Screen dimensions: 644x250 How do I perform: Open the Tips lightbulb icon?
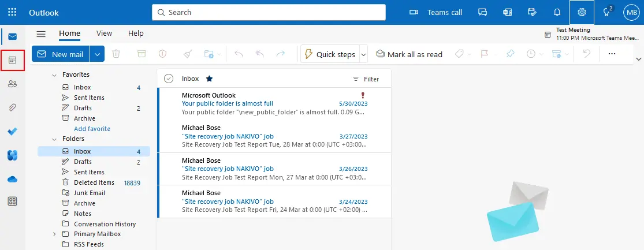(606, 12)
